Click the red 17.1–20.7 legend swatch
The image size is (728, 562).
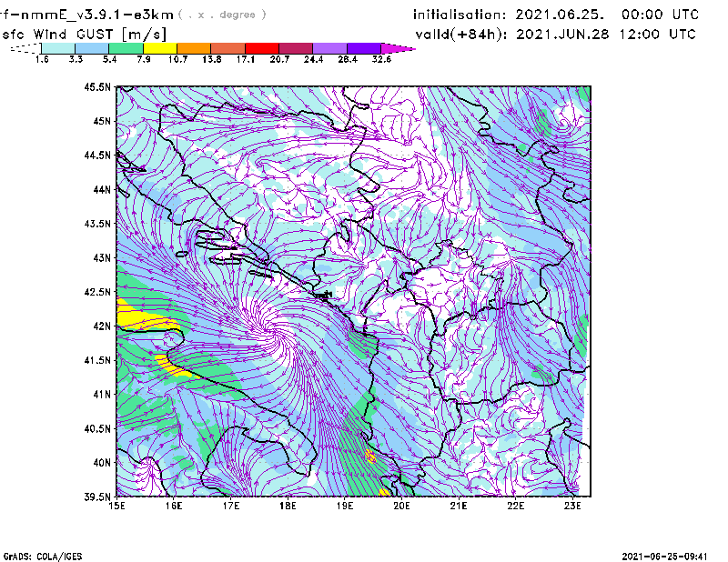(x=262, y=48)
